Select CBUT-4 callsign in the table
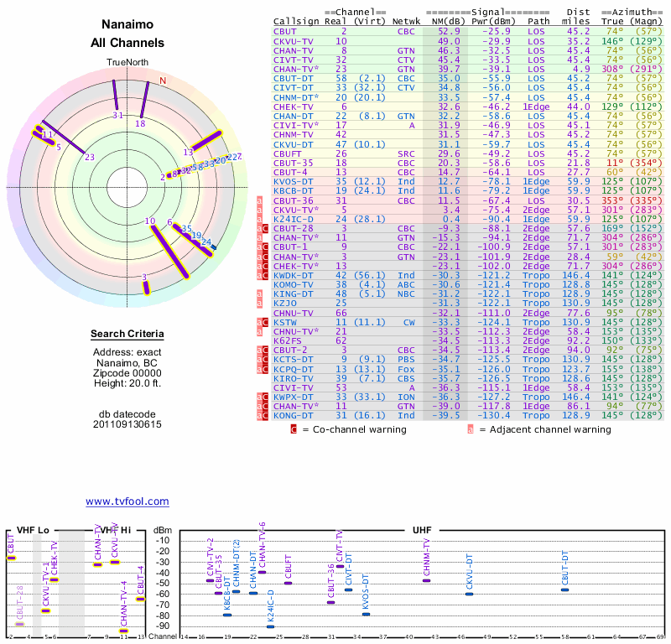Viewport: 671px width, 644px height. tap(290, 173)
